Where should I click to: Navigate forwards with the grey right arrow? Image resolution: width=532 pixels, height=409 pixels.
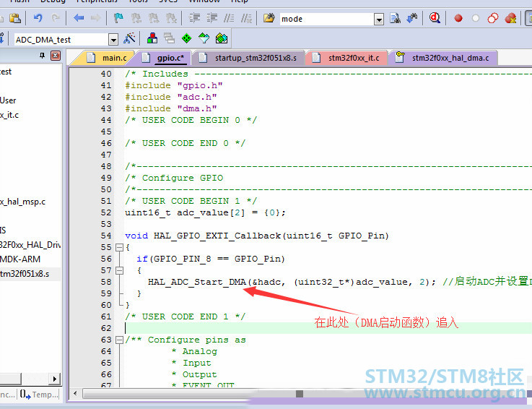(96, 18)
